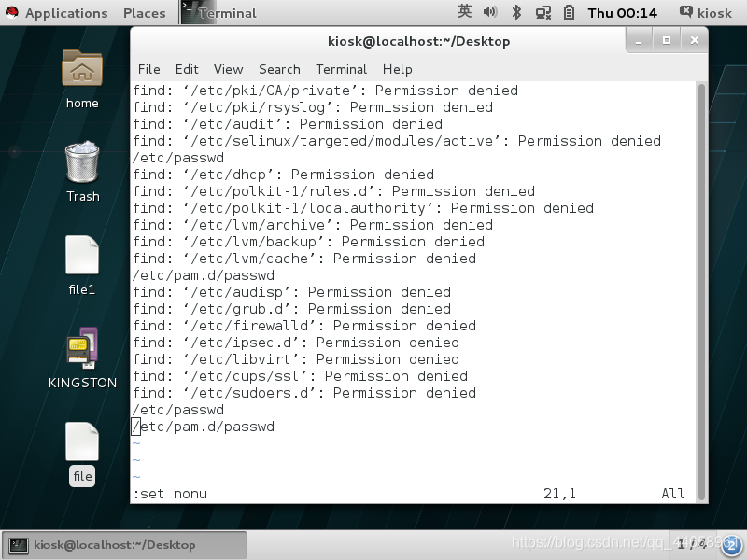Open the terminal's Search menu
This screenshot has height=560, width=747.
(279, 69)
